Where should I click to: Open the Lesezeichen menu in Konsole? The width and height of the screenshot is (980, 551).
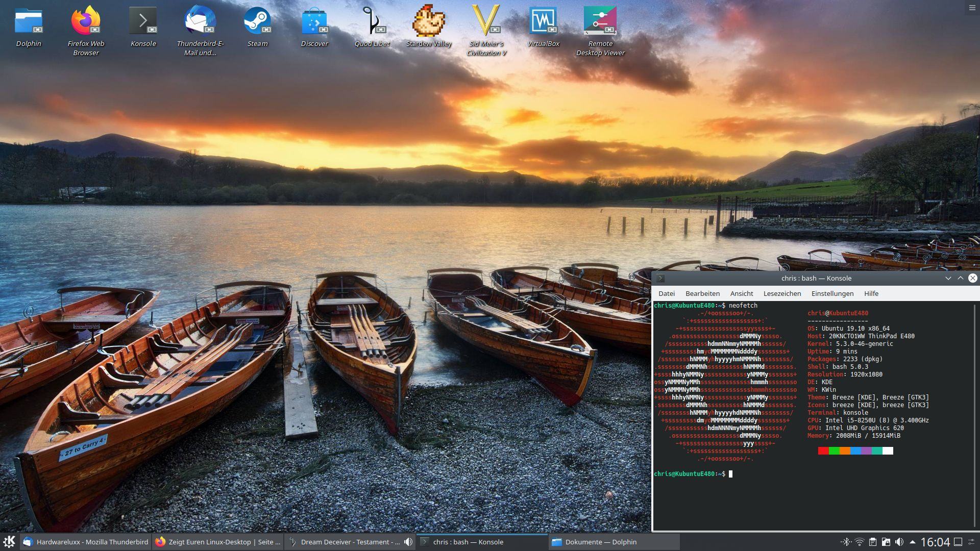[x=782, y=293]
